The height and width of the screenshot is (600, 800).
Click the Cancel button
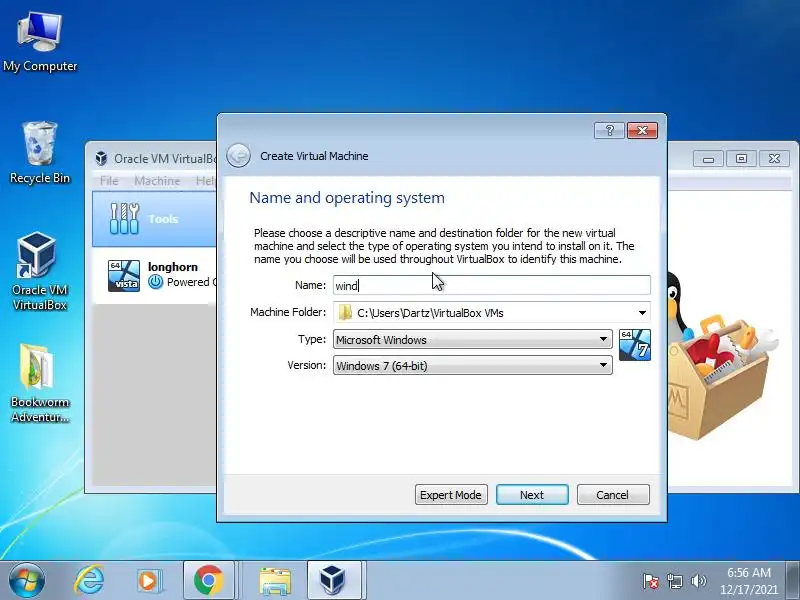[613, 495]
